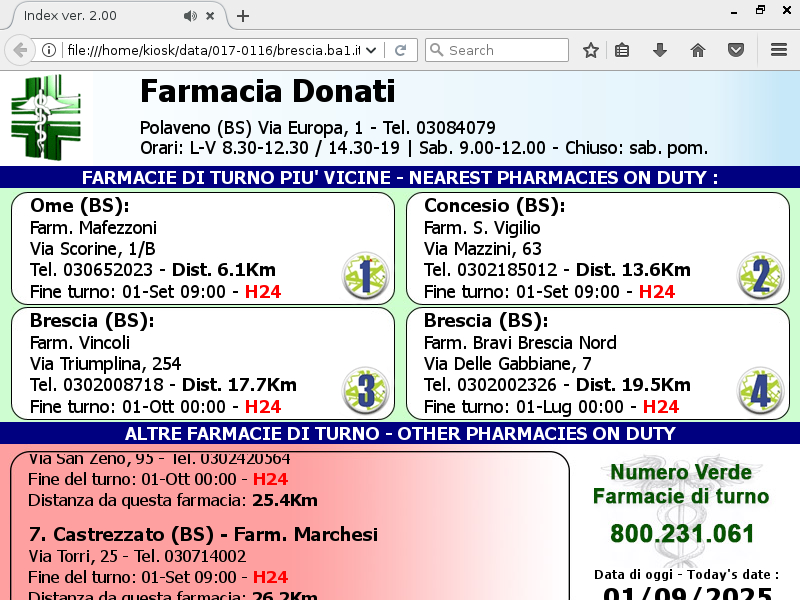Viewport: 800px width, 600px height.
Task: Click inside the Search input field
Action: click(505, 50)
